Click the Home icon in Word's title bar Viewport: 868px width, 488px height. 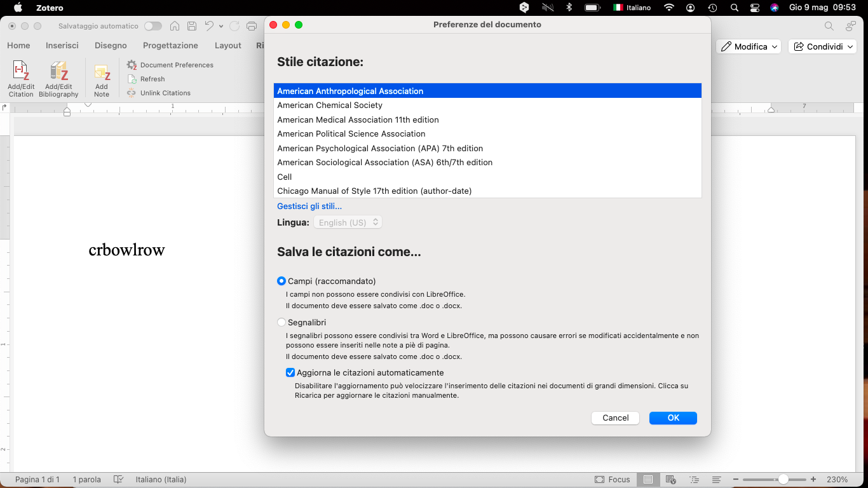(x=175, y=26)
